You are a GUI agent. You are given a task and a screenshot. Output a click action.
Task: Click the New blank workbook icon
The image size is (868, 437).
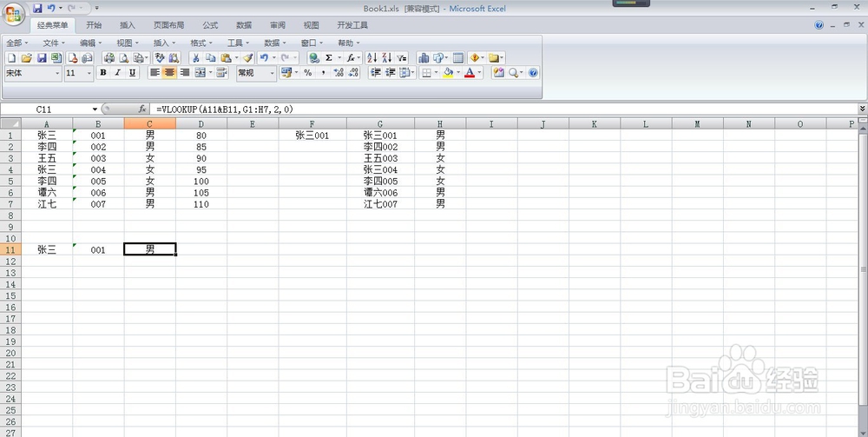[x=11, y=57]
